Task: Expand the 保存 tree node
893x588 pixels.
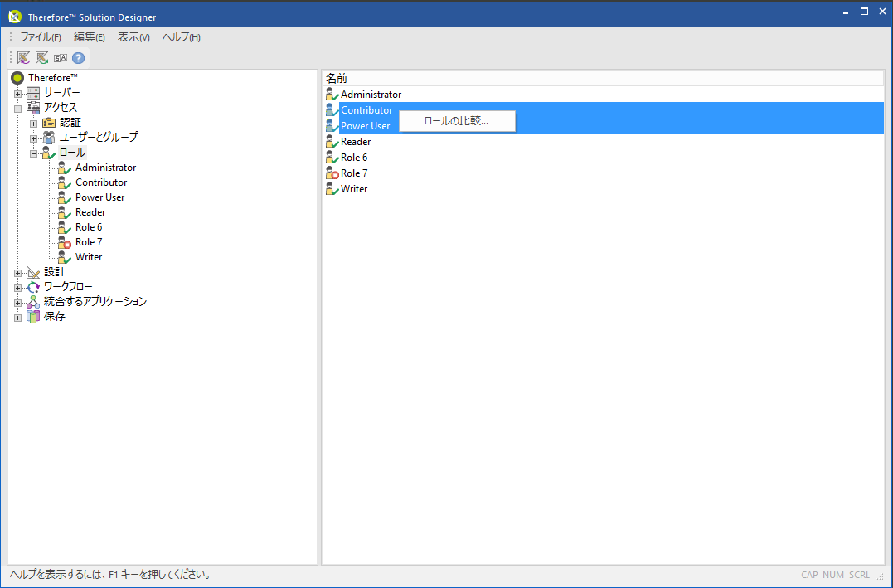Action: click(17, 318)
